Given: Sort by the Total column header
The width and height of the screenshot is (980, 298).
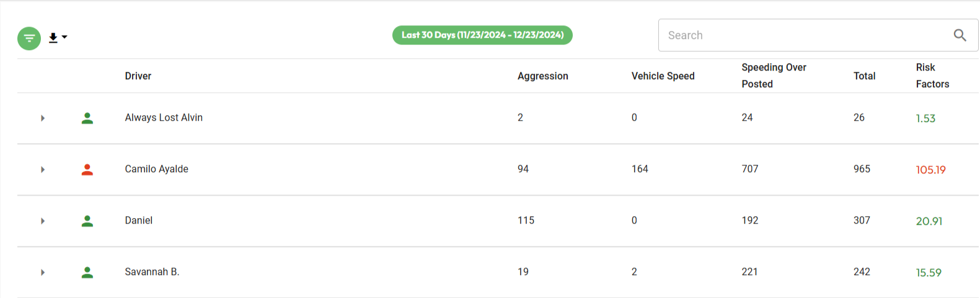Looking at the screenshot, I should (x=864, y=76).
